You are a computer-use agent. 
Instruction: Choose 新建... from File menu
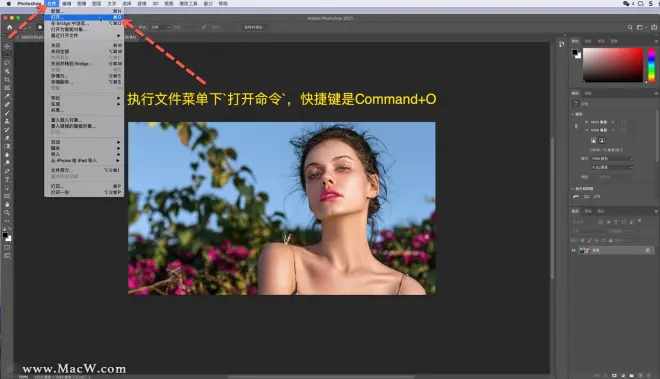84,11
